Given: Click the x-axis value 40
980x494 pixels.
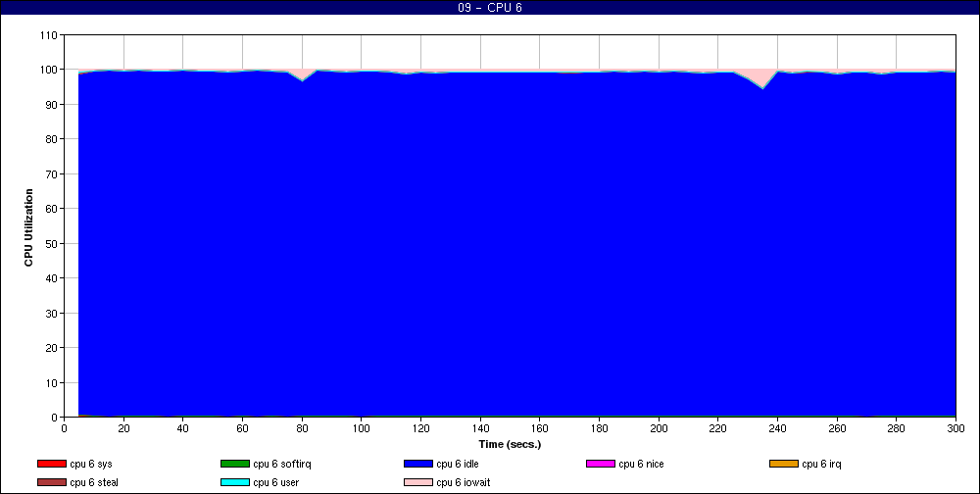Looking at the screenshot, I should [183, 428].
